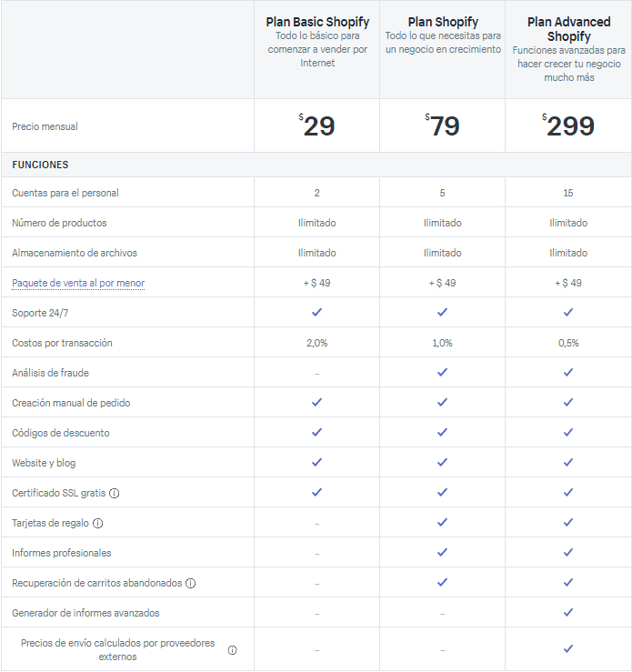Click Informes profesionales label
632x672 pixels.
click(62, 553)
